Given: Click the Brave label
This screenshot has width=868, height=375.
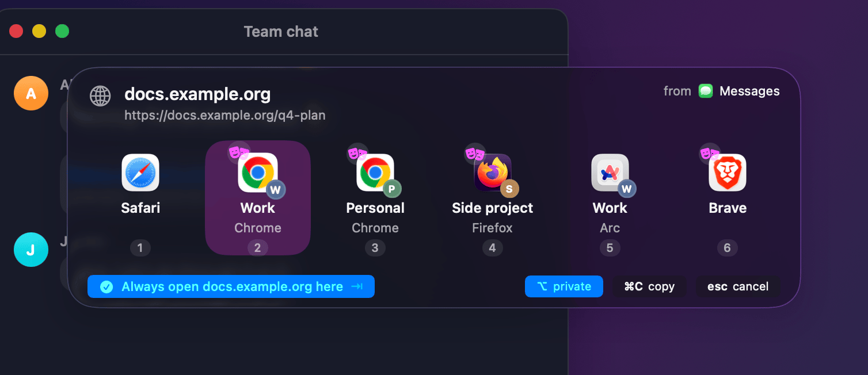Looking at the screenshot, I should [728, 208].
